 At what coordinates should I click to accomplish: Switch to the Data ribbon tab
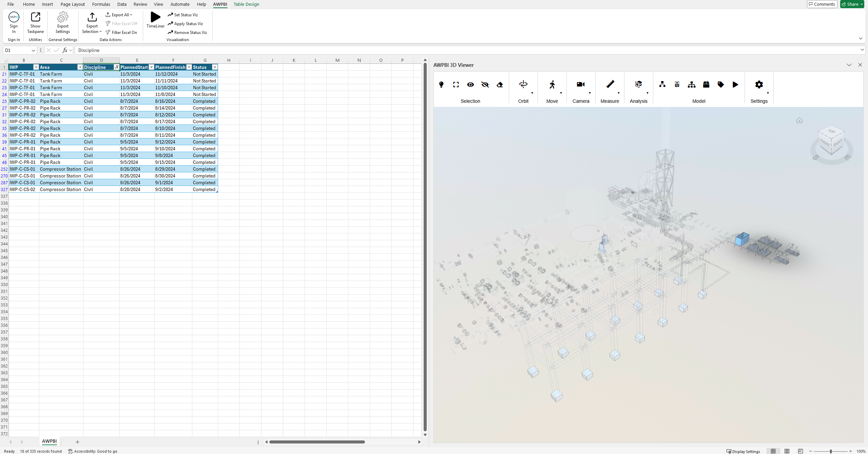pyautogui.click(x=122, y=4)
